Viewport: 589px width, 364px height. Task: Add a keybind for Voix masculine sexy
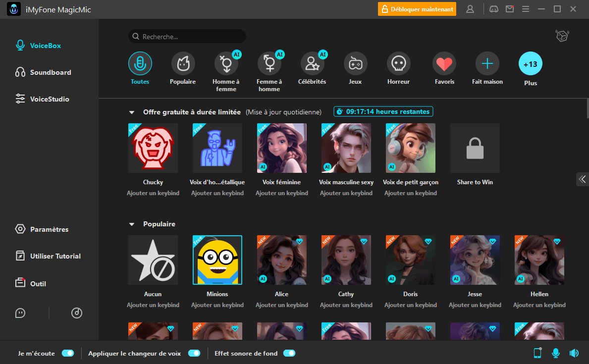pyautogui.click(x=346, y=193)
